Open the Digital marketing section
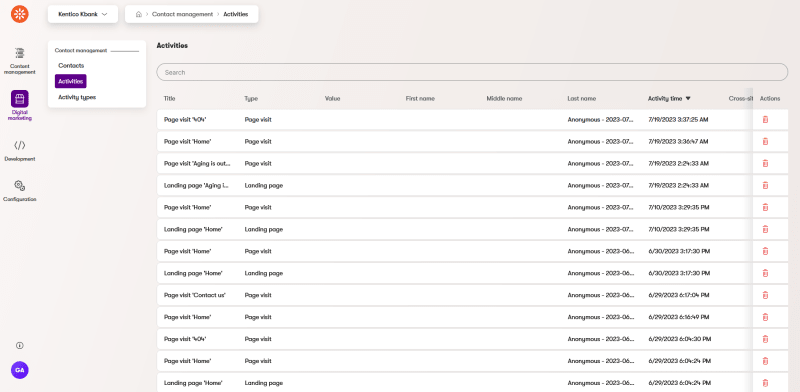 pyautogui.click(x=19, y=106)
